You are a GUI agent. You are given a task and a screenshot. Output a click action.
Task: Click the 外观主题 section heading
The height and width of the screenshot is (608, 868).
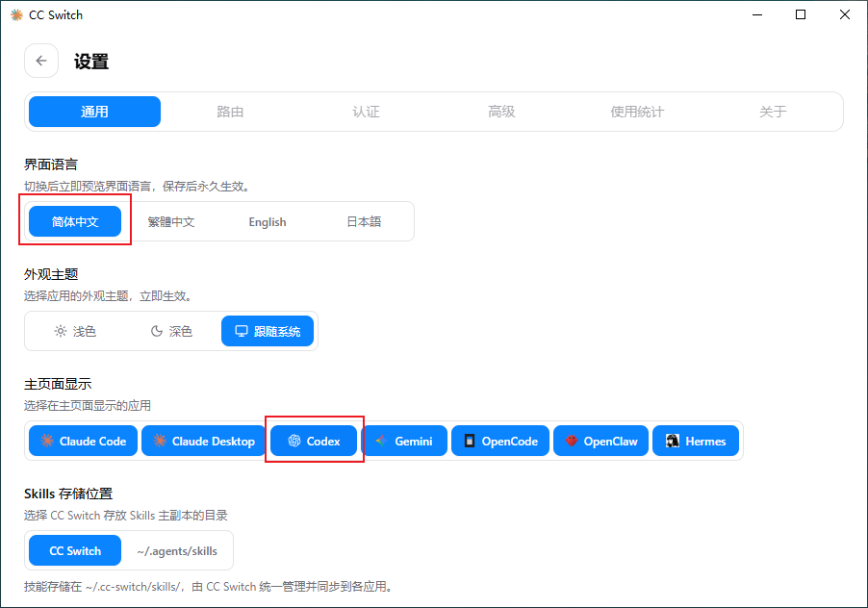tap(51, 274)
